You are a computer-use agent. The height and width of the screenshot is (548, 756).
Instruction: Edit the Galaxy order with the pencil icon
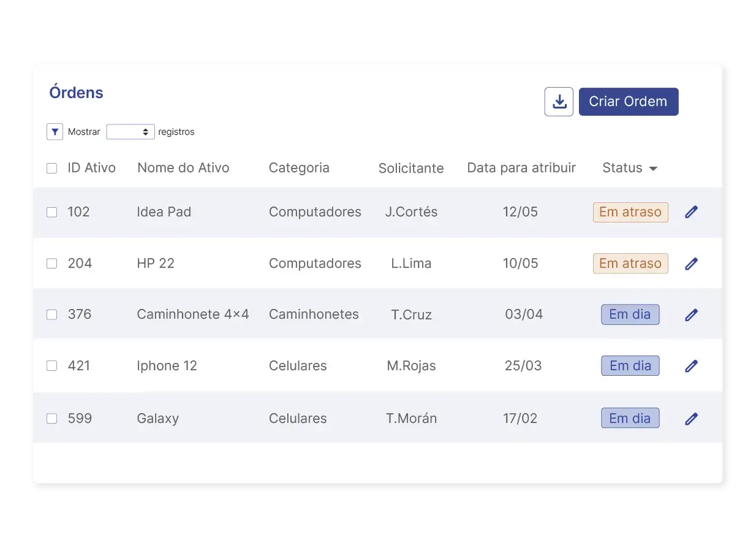691,418
